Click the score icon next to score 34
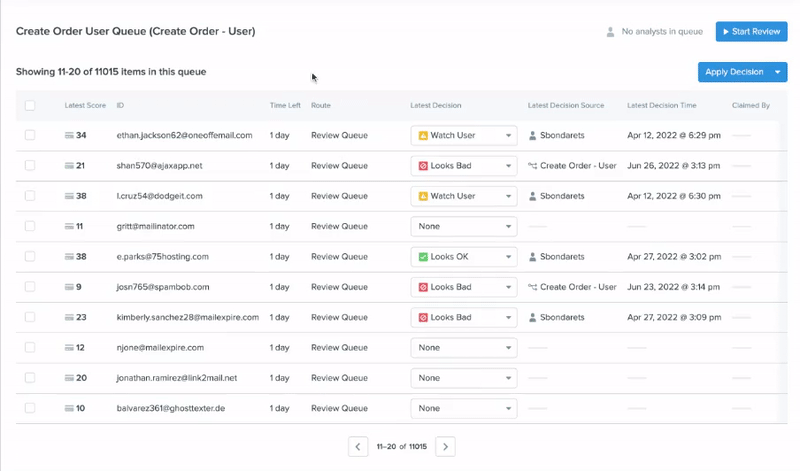 pyautogui.click(x=69, y=135)
